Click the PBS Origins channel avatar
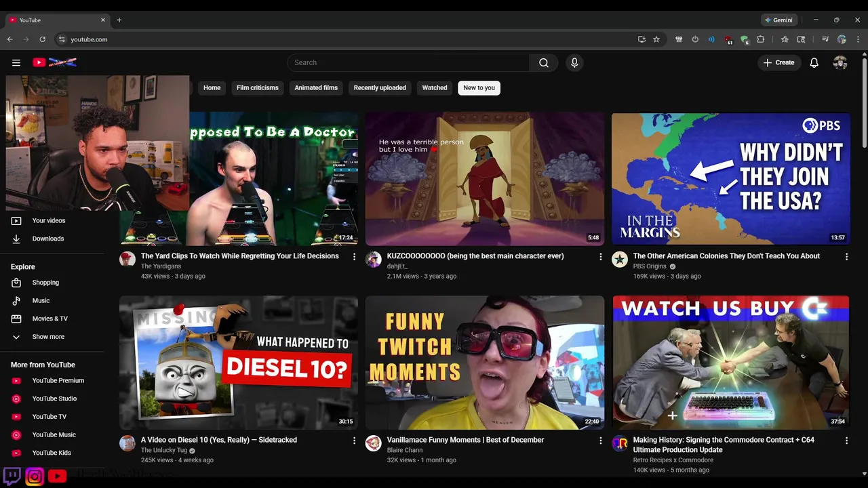This screenshot has height=488, width=868. click(620, 259)
